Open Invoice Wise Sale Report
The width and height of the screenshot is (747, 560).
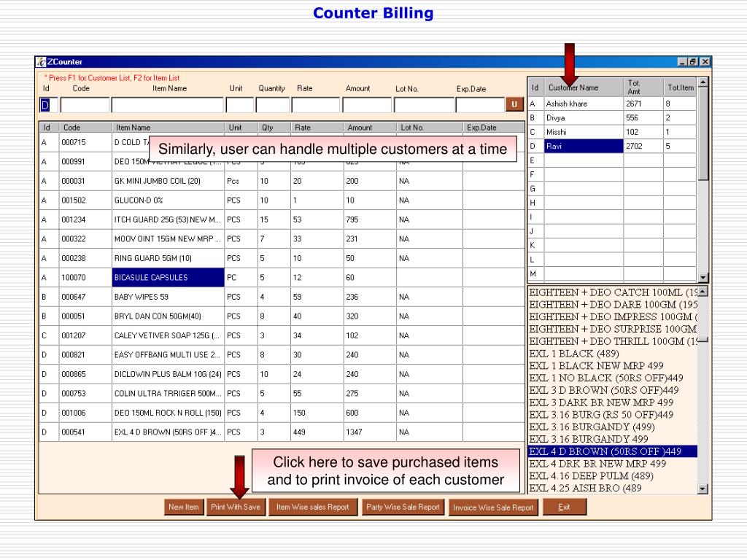pos(493,507)
